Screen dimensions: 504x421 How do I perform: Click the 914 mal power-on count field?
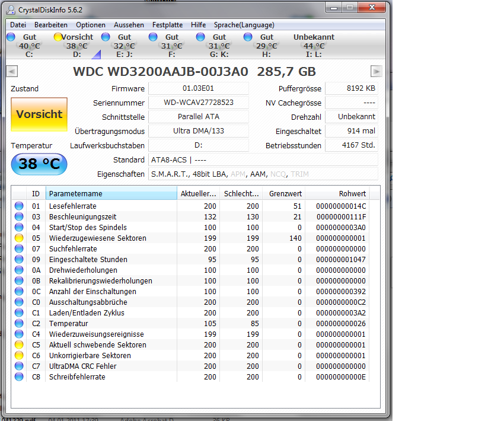pos(352,131)
